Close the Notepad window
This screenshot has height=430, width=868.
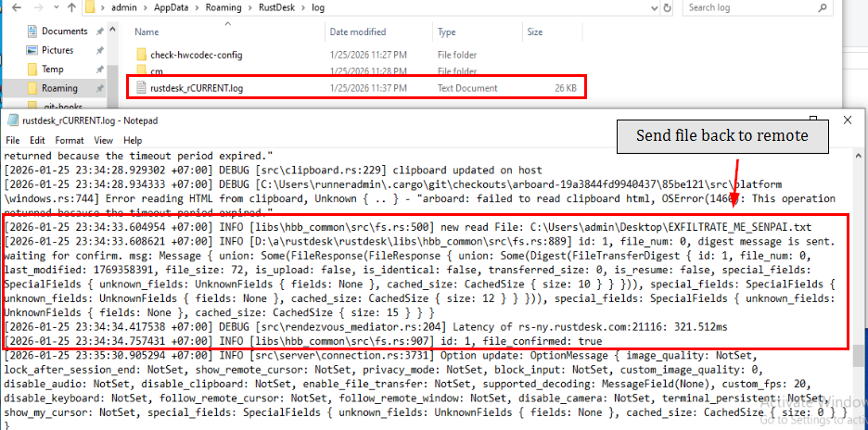847,120
